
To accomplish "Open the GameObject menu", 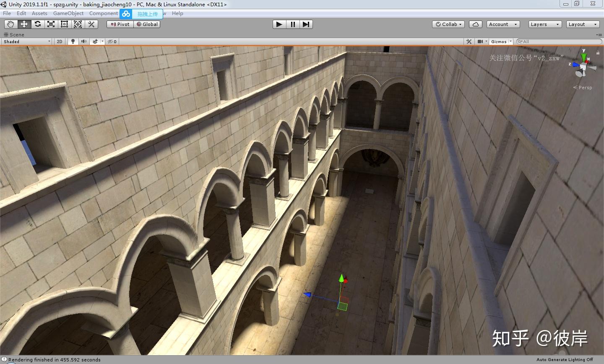I will (x=68, y=13).
